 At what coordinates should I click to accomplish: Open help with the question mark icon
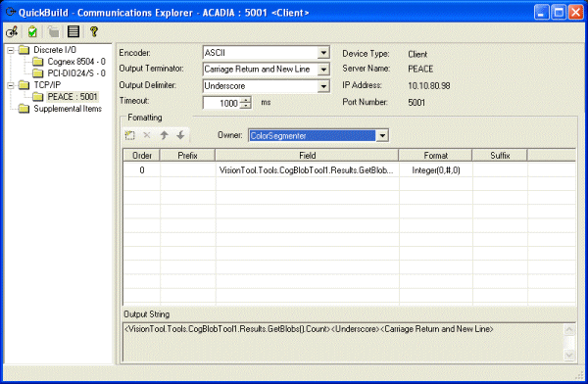pyautogui.click(x=94, y=31)
